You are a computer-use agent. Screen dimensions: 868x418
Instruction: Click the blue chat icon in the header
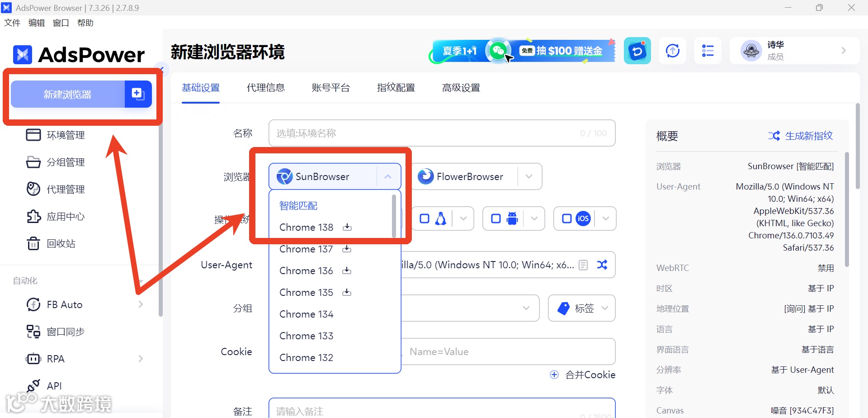637,51
